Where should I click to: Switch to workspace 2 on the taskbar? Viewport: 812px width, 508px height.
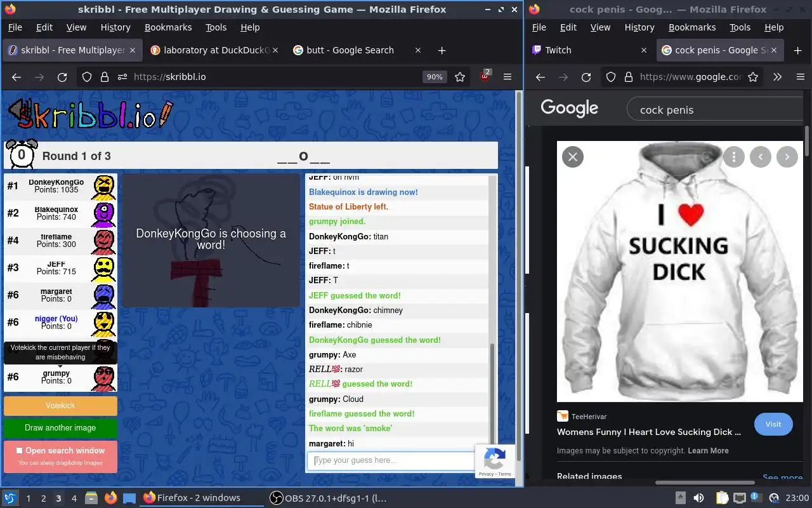click(x=43, y=498)
